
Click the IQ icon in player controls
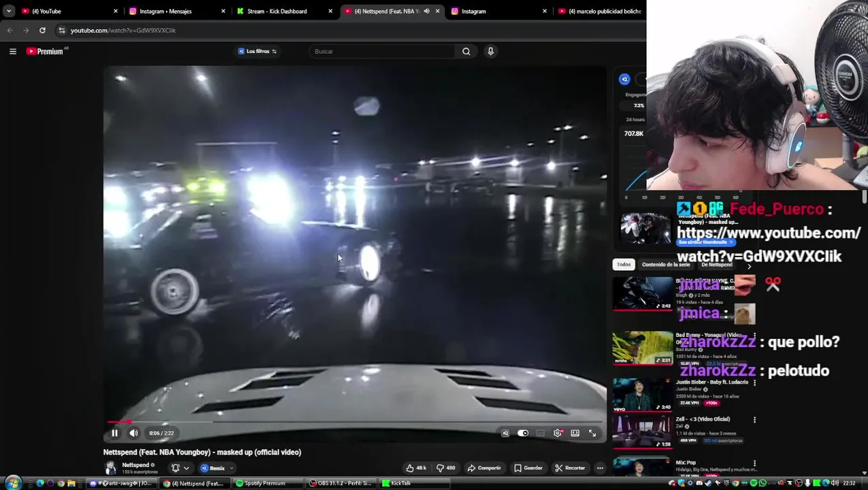(505, 433)
